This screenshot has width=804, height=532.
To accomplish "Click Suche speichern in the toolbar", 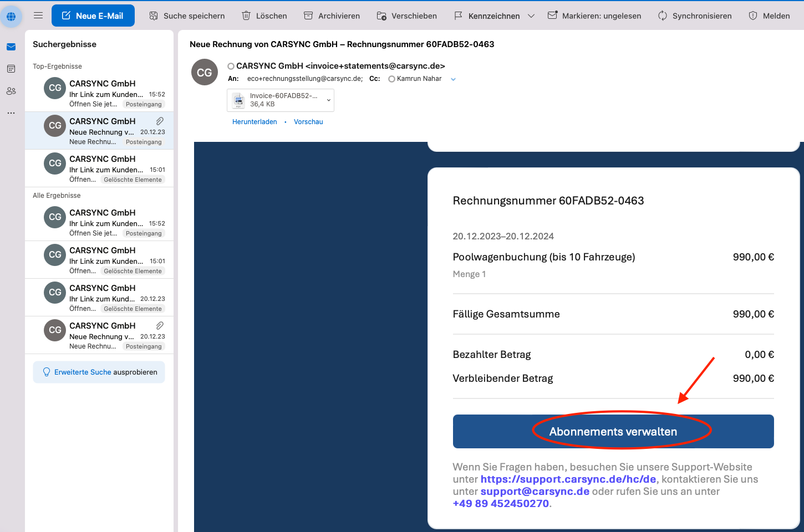I will [187, 16].
